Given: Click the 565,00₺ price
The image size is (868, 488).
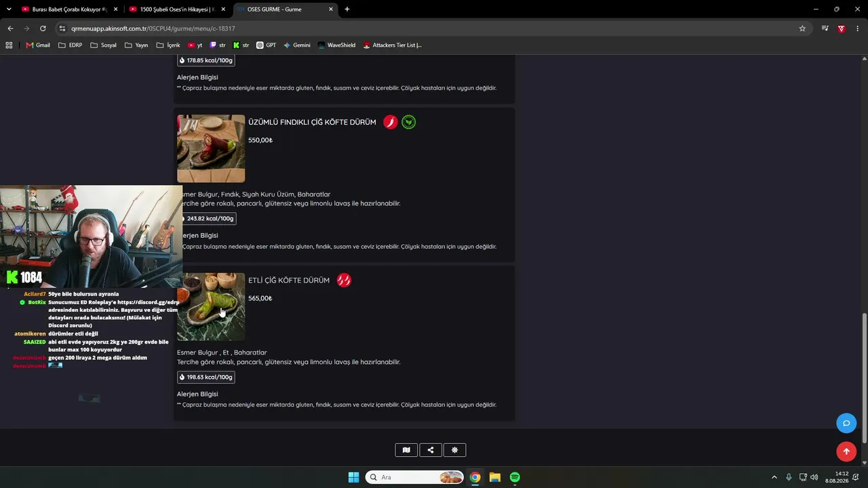Looking at the screenshot, I should [260, 298].
